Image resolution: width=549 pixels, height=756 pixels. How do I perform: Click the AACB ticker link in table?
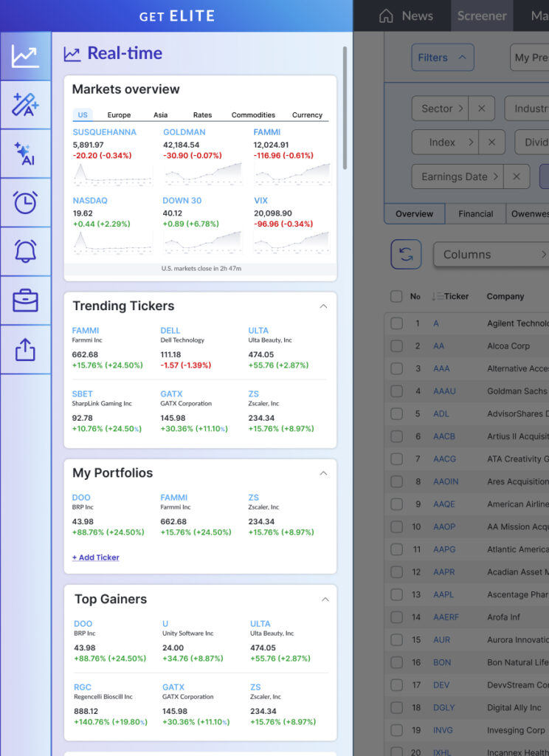444,436
